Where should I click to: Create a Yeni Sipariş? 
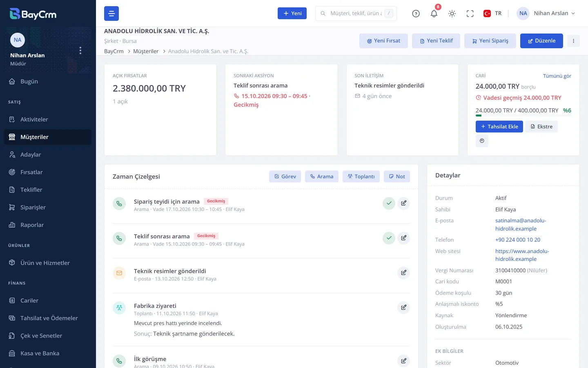(x=490, y=41)
